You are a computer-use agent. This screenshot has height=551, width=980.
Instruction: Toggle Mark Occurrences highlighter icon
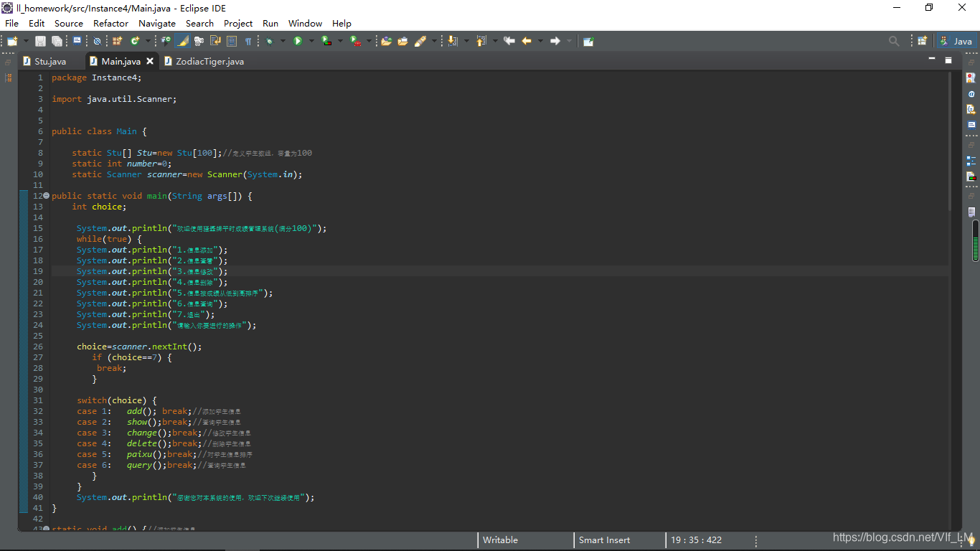coord(182,42)
